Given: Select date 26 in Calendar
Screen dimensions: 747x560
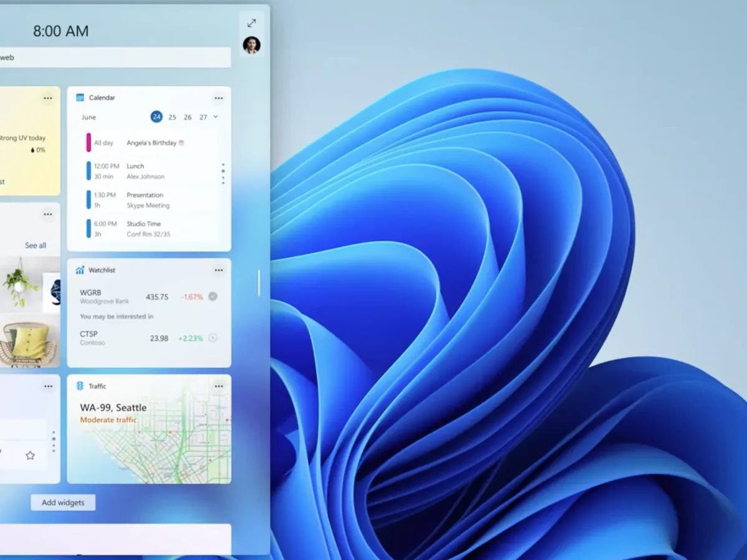Looking at the screenshot, I should click(188, 117).
